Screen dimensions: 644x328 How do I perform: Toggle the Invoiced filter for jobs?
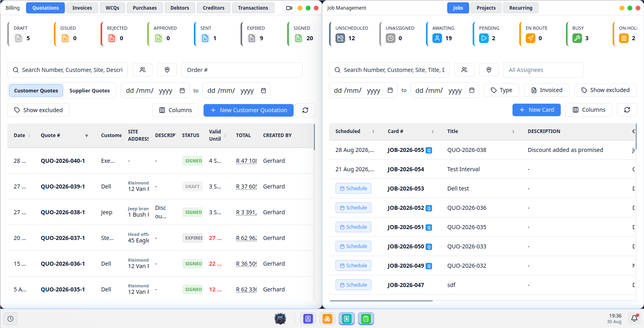(547, 90)
